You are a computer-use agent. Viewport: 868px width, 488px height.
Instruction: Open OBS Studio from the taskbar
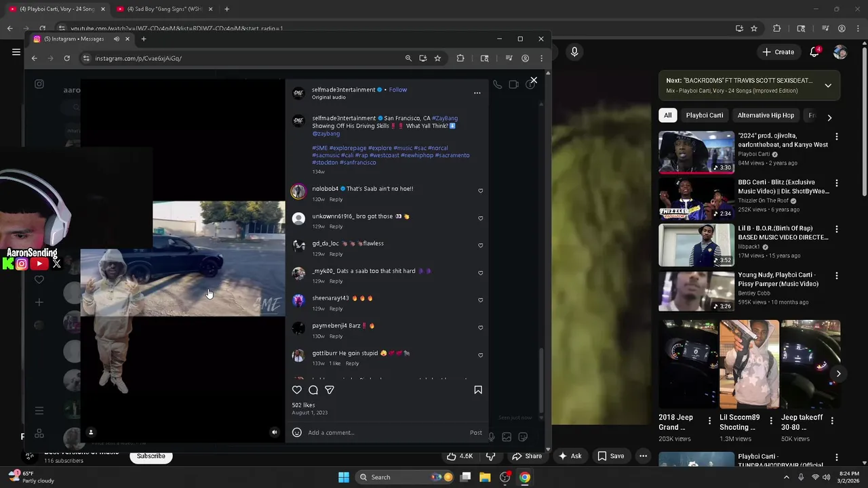tap(505, 477)
